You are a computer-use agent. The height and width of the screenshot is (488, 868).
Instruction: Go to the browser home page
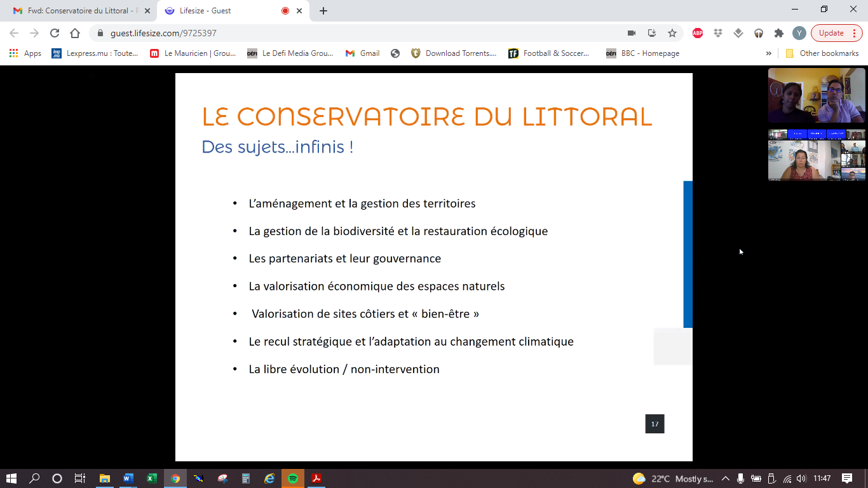pyautogui.click(x=75, y=33)
